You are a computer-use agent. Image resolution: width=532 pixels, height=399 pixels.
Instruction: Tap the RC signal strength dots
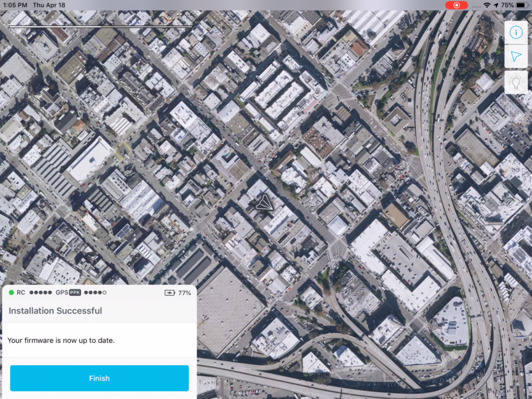click(x=41, y=292)
